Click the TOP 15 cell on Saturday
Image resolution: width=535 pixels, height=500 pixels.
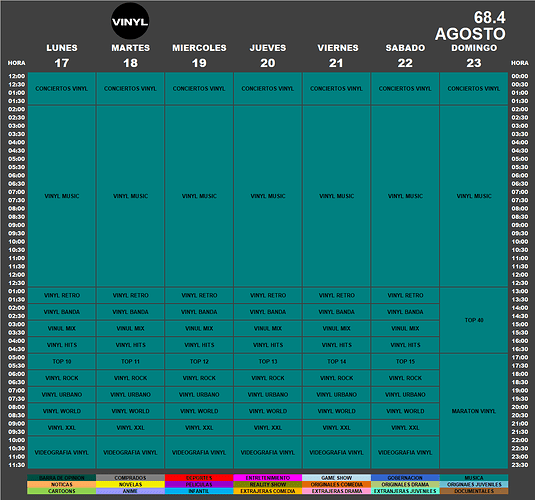pyautogui.click(x=405, y=361)
